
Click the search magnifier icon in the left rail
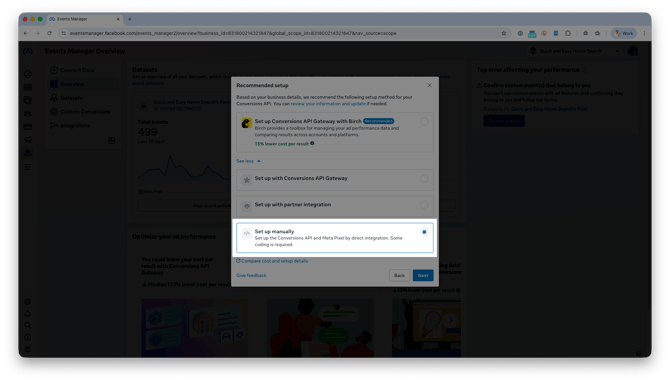28,326
